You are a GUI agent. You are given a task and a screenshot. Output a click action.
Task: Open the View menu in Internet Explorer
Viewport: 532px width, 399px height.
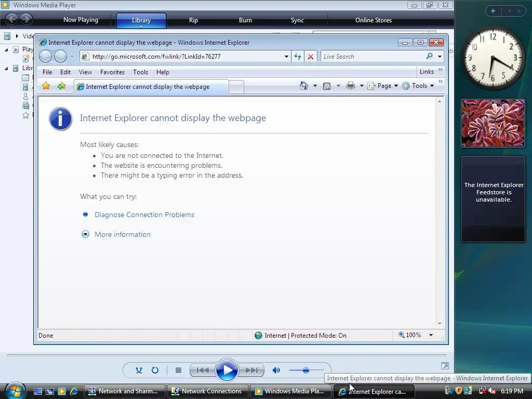tap(86, 72)
